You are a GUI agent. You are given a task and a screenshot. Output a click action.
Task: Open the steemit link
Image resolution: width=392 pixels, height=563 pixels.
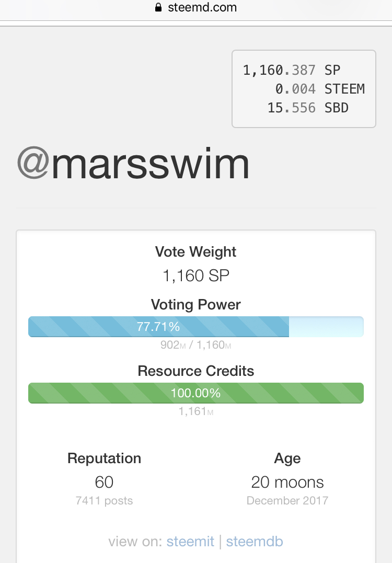click(x=190, y=542)
